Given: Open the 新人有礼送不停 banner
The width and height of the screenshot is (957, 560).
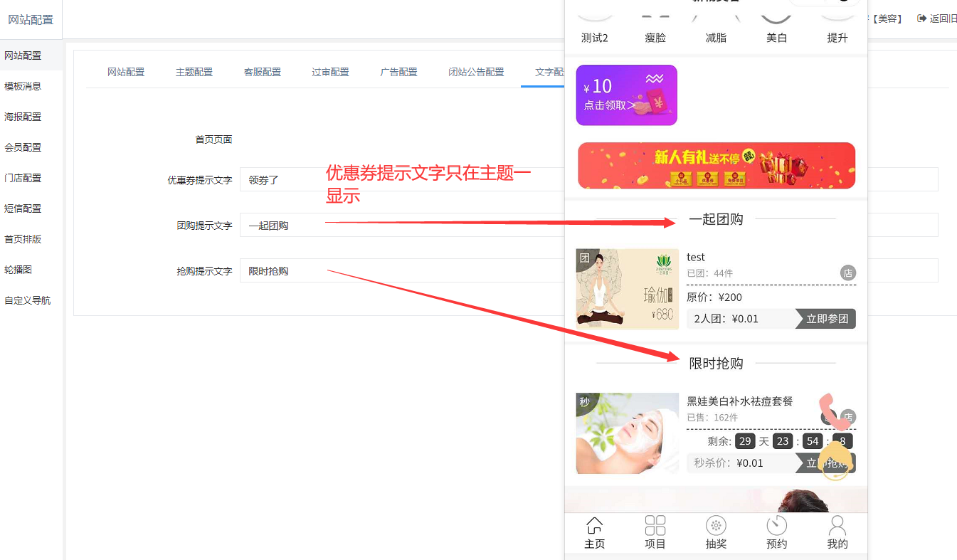Looking at the screenshot, I should (717, 166).
